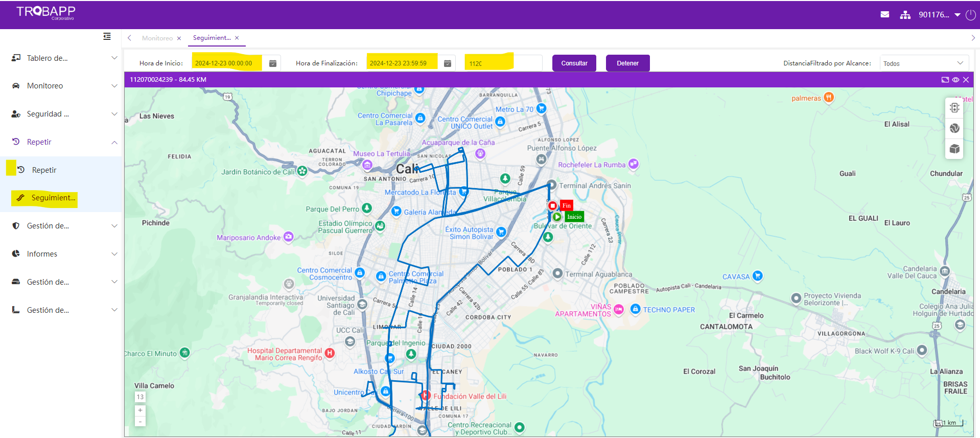This screenshot has width=980, height=438.
Task: Click the Consultar button
Action: point(574,63)
